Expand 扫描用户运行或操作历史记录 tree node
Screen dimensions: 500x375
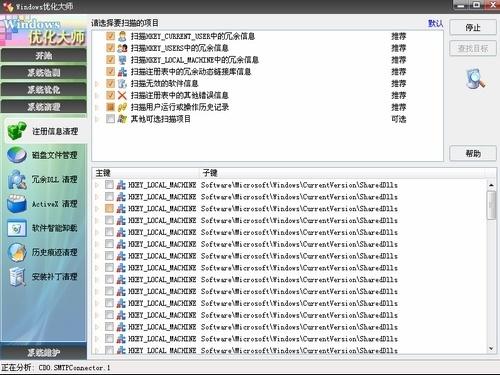[97, 107]
